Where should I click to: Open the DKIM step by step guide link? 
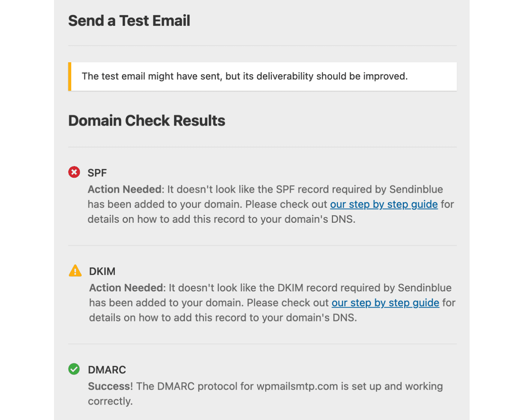click(385, 303)
